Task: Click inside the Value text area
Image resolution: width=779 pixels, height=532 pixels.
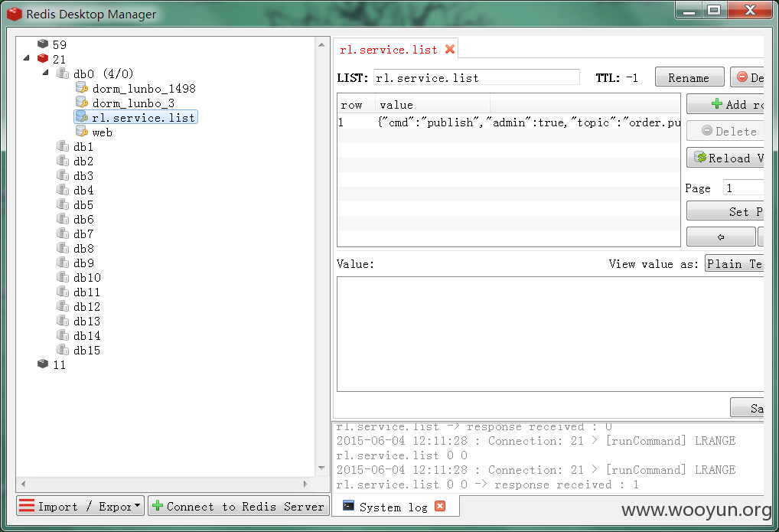Action: pos(550,334)
